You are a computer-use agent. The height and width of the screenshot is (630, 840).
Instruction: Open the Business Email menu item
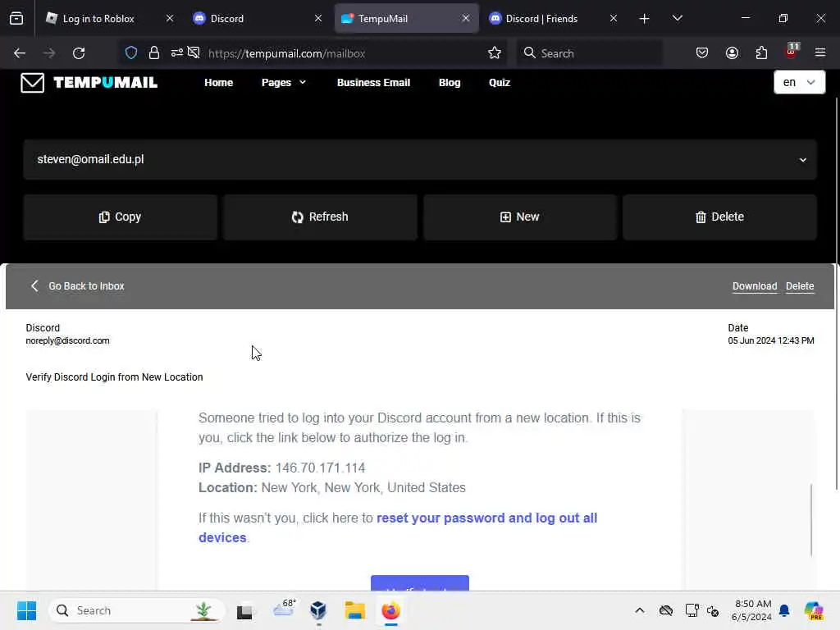click(x=373, y=83)
